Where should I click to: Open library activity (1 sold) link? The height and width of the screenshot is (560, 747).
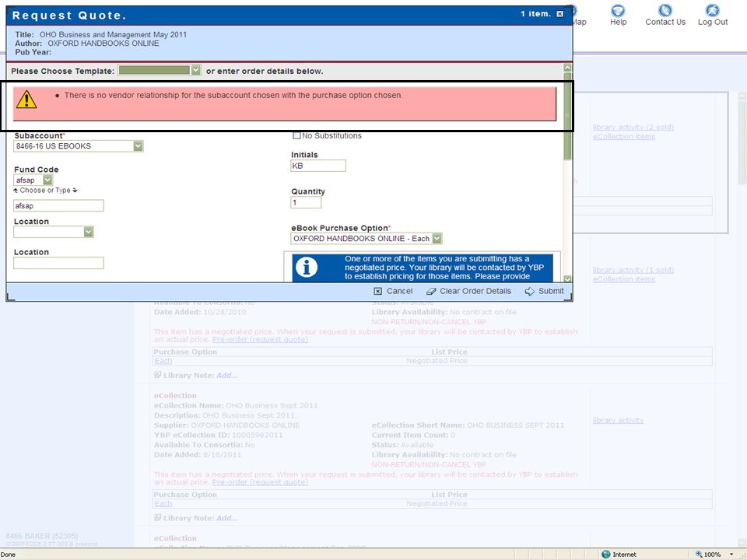(x=633, y=270)
